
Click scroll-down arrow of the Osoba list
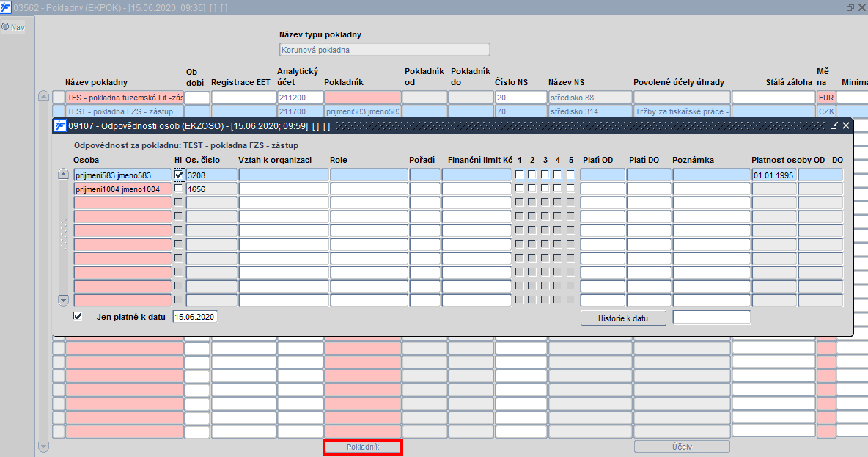(64, 301)
